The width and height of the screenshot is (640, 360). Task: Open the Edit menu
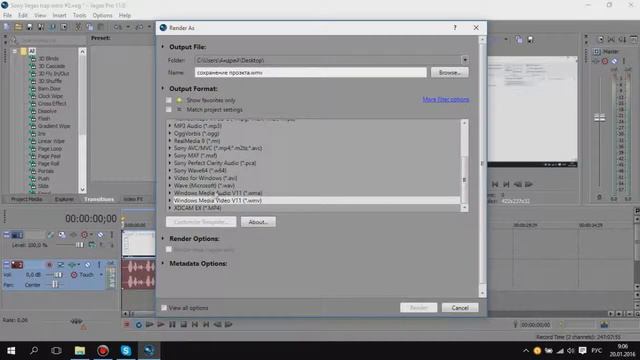23,16
